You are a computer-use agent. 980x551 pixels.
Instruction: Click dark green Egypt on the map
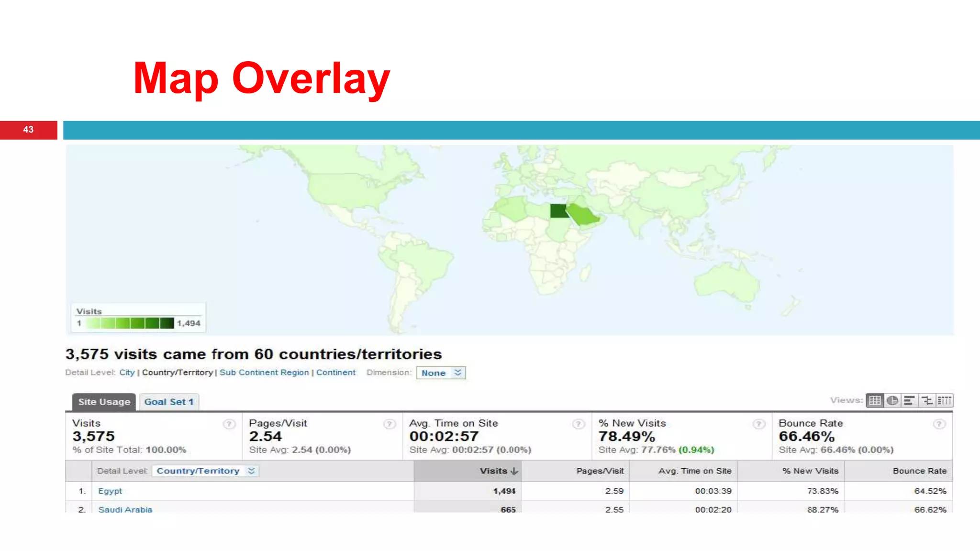pos(557,210)
